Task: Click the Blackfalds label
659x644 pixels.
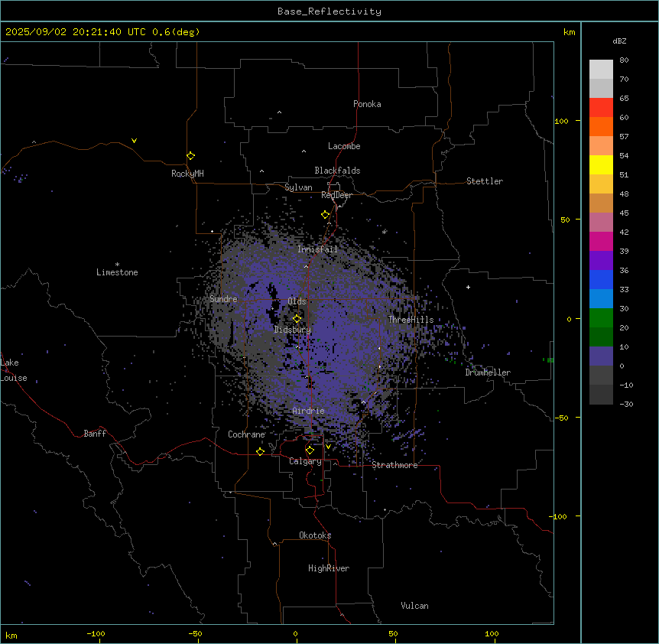Action: (x=337, y=171)
